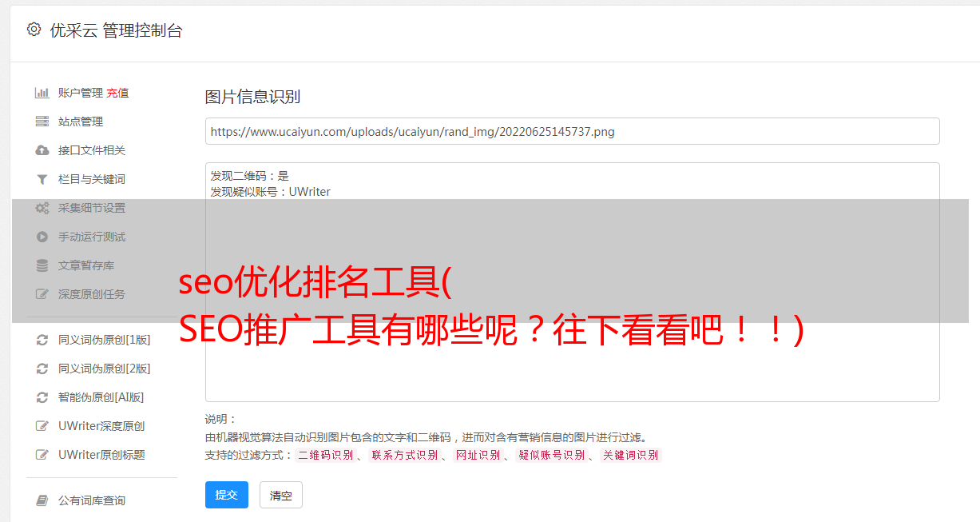Click the 图片信息识别 heading
Screen dimensions: 980x522
pos(252,97)
